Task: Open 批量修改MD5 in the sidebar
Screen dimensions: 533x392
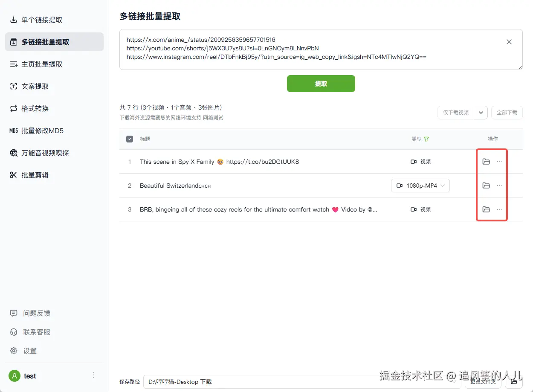Action: 54,131
